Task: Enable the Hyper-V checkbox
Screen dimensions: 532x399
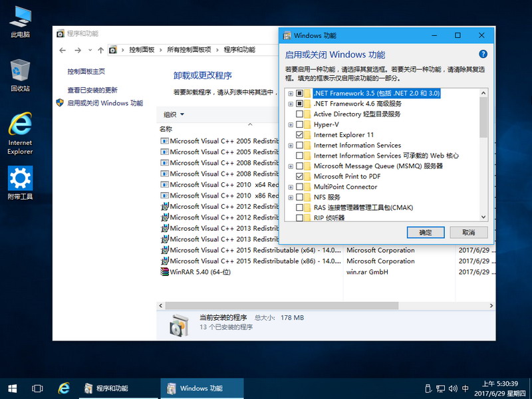Action: click(x=300, y=124)
